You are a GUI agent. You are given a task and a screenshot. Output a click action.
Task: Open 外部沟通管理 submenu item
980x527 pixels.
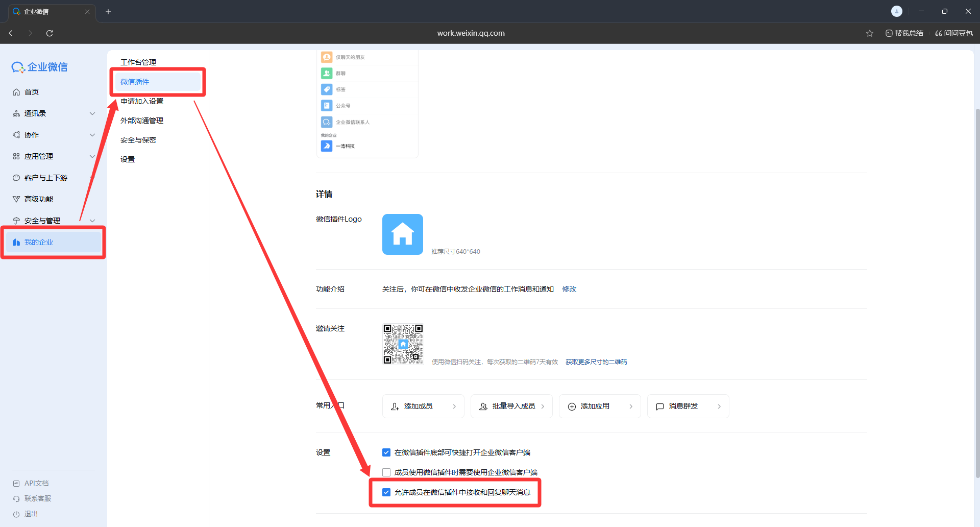pyautogui.click(x=142, y=121)
